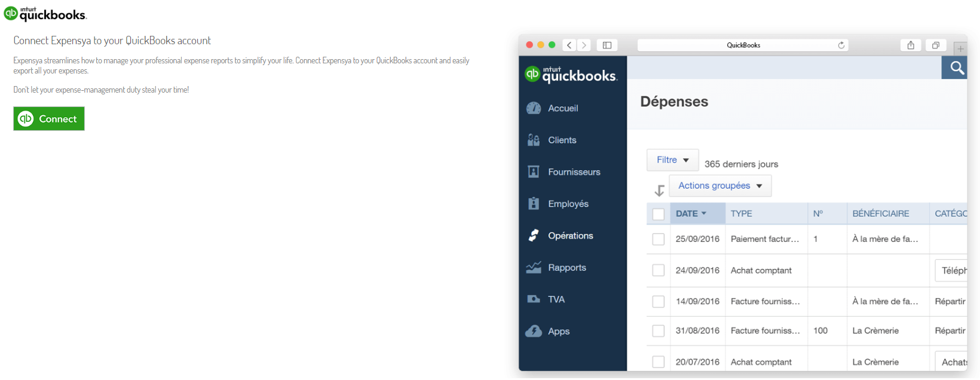Check the select-all header checkbox

(x=659, y=214)
